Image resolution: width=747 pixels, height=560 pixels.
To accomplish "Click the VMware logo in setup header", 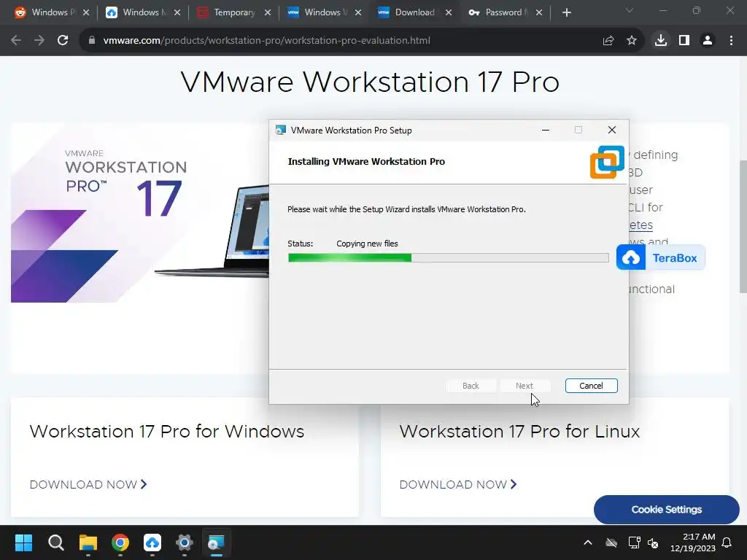I will click(607, 162).
